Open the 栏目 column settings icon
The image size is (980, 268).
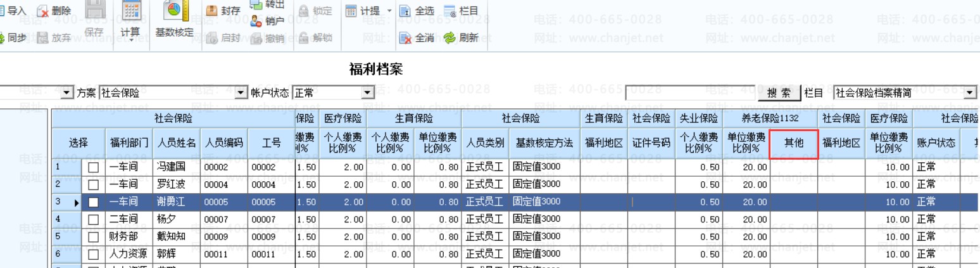[449, 11]
